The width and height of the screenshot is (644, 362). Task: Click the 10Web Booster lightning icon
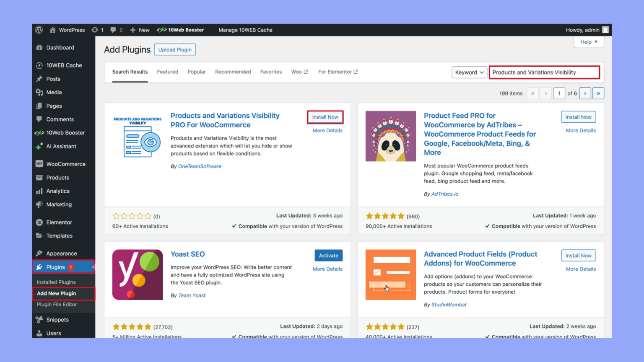[x=162, y=30]
